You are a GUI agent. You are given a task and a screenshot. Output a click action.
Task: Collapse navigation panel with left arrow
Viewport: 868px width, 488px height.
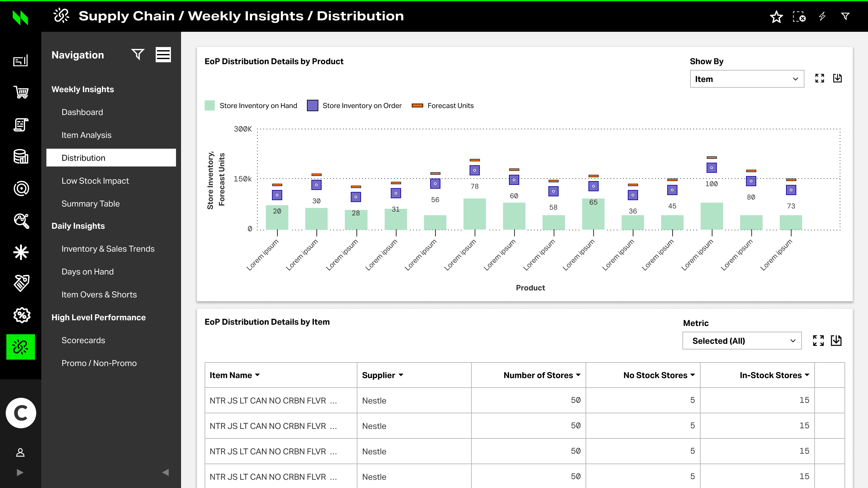[x=165, y=472]
